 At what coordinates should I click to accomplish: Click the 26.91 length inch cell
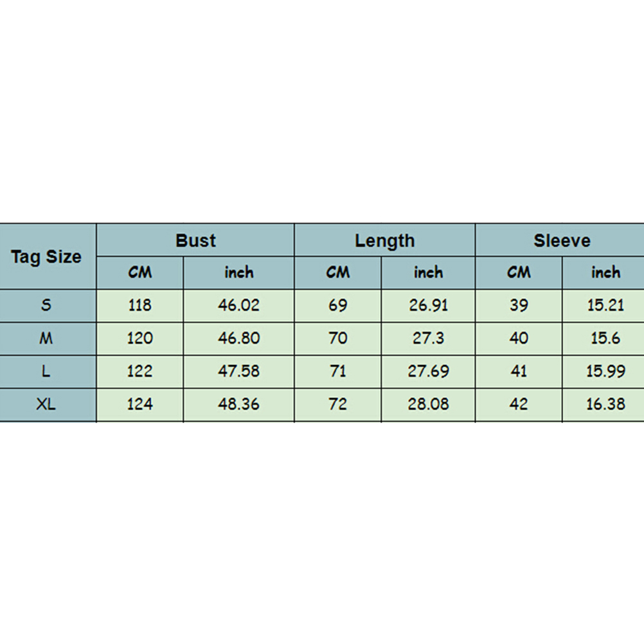tap(428, 305)
